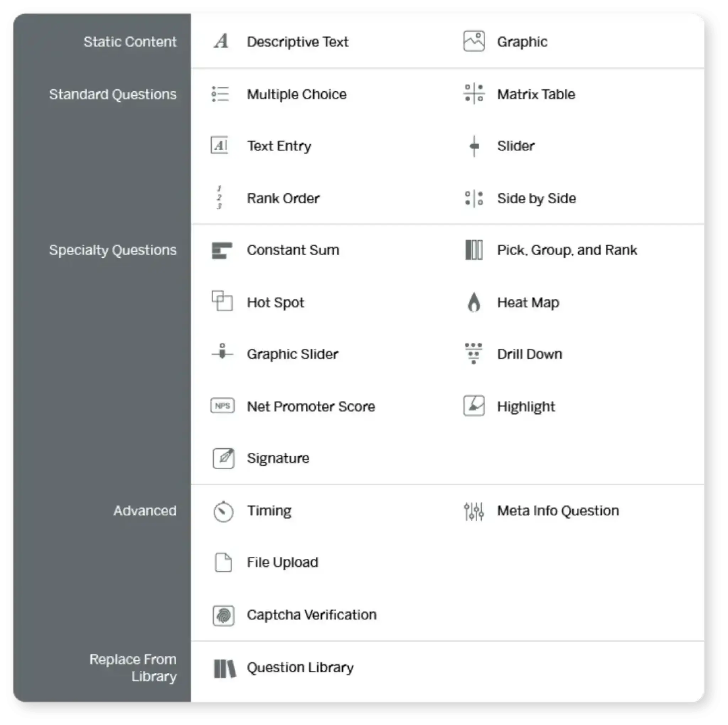The image size is (728, 725).
Task: Select the Highlight specialty question
Action: pos(525,406)
